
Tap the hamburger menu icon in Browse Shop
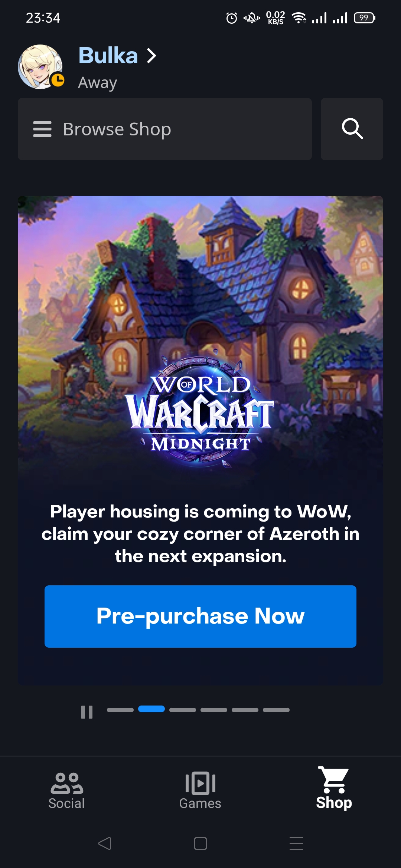pos(42,129)
